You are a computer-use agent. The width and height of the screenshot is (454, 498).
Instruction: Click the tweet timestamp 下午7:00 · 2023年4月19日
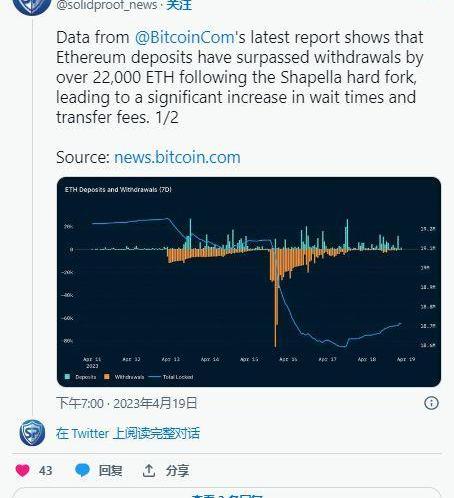(127, 403)
